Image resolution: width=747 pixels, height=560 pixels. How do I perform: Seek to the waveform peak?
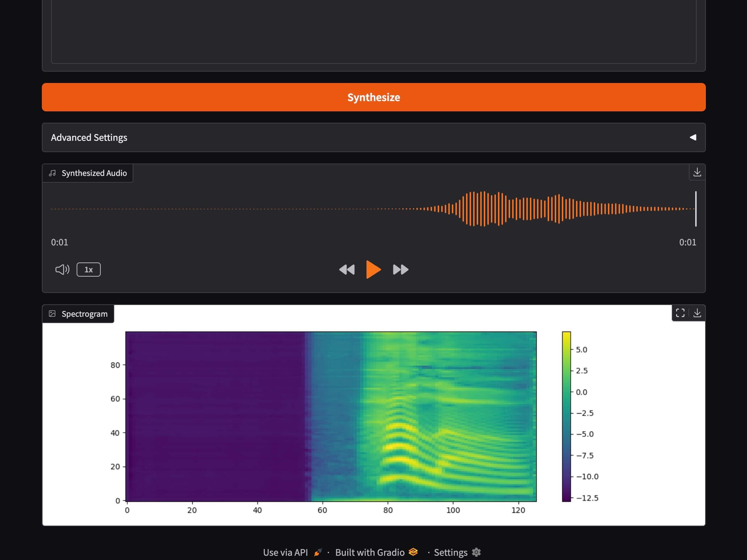484,209
